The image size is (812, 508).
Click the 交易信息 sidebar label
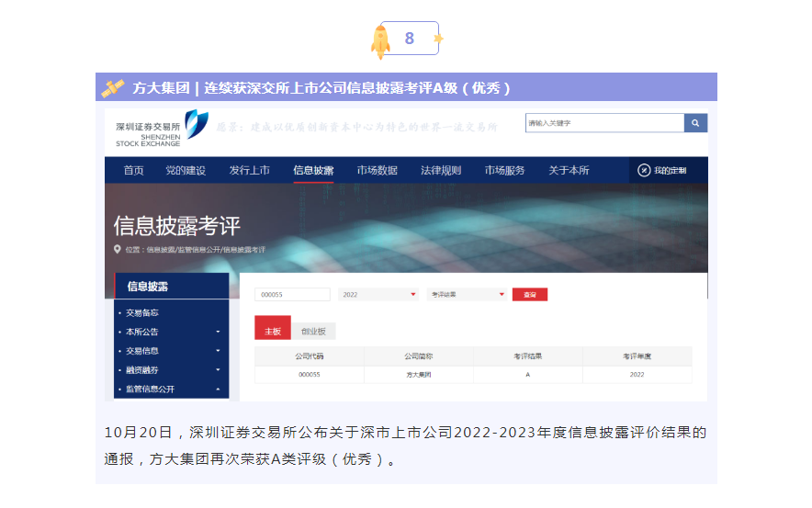tap(141, 351)
